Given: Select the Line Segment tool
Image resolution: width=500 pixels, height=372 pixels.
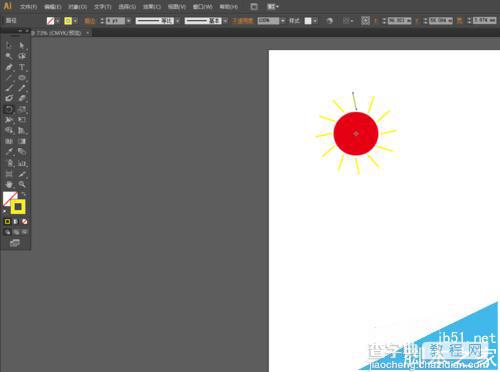Looking at the screenshot, I should click(x=9, y=78).
